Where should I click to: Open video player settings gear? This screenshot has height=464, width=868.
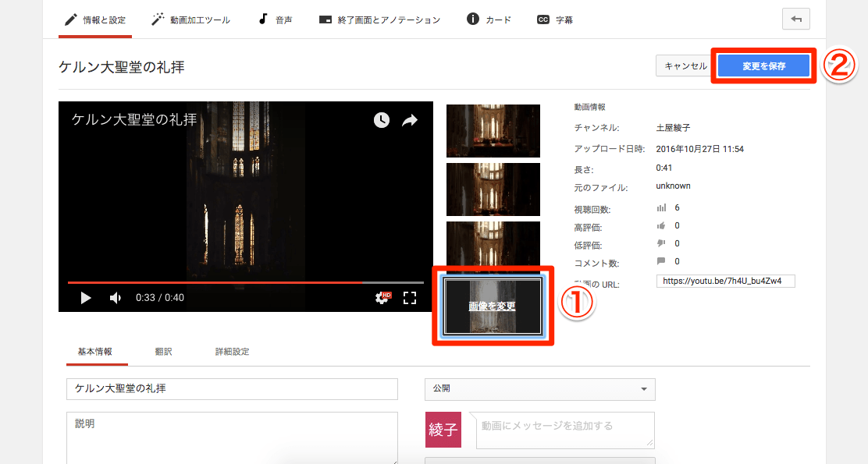tap(382, 298)
